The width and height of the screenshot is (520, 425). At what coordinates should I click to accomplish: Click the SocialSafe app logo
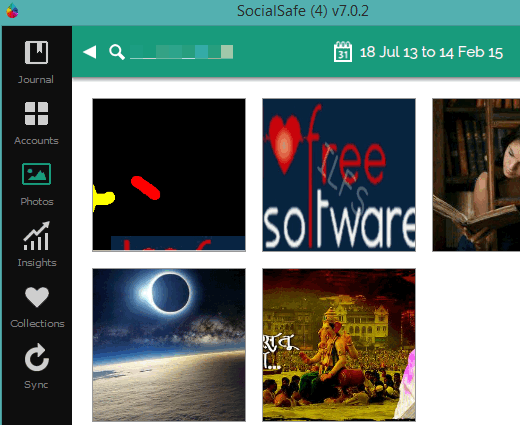12,11
